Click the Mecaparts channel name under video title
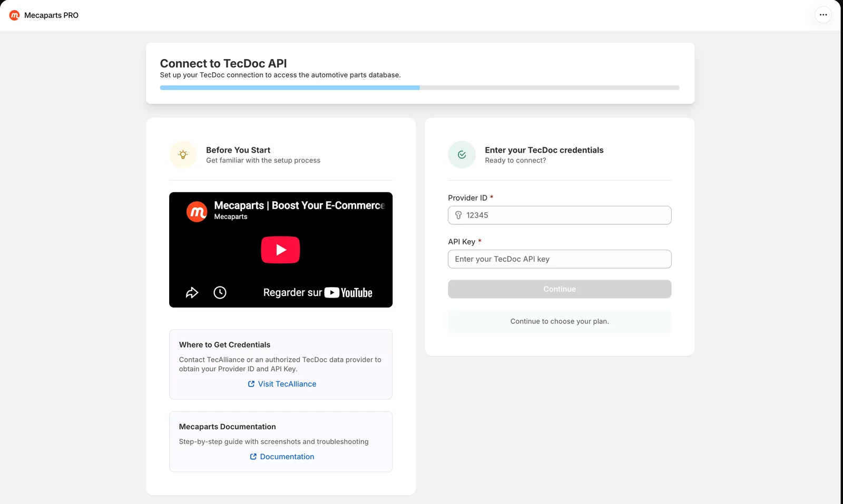The image size is (843, 504). 231,216
